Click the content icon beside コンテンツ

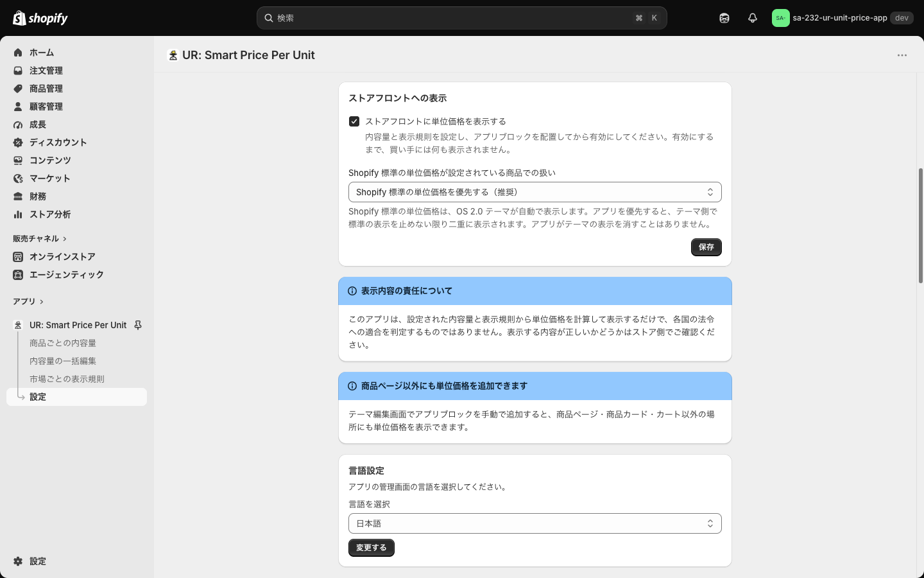coord(18,161)
